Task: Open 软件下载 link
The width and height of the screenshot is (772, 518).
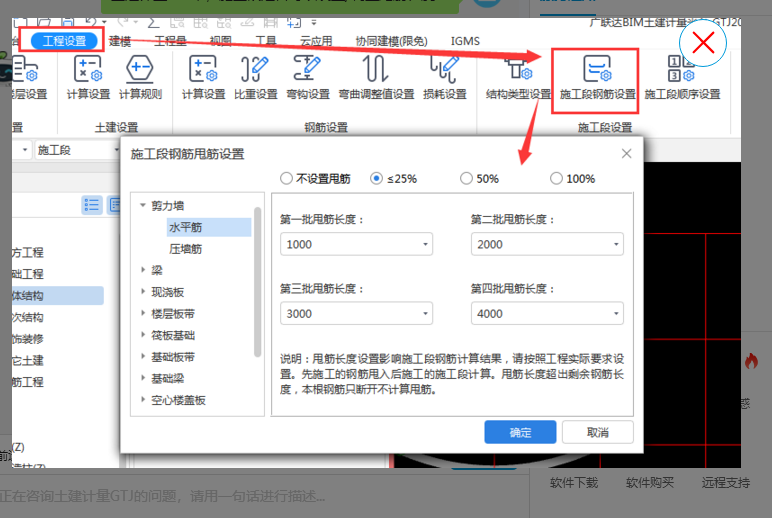Action: coord(574,483)
